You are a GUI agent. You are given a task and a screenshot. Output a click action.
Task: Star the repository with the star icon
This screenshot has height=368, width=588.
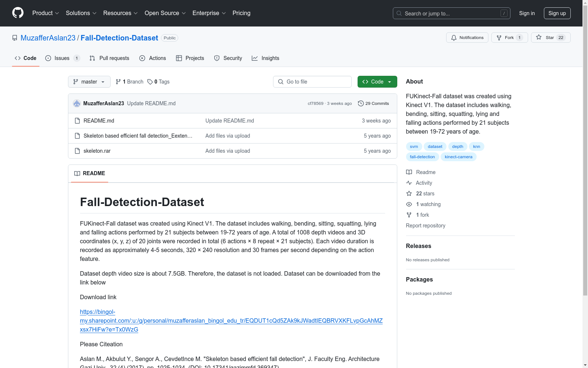(551, 38)
